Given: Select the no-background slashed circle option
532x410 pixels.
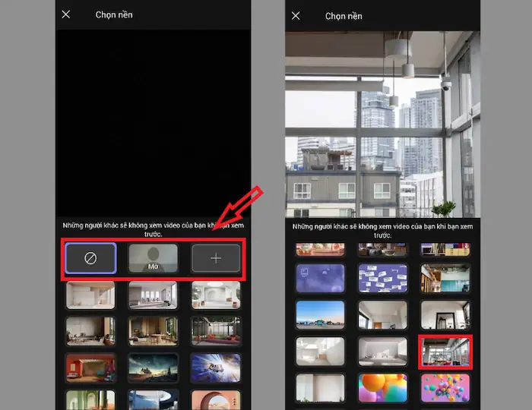Looking at the screenshot, I should click(90, 258).
